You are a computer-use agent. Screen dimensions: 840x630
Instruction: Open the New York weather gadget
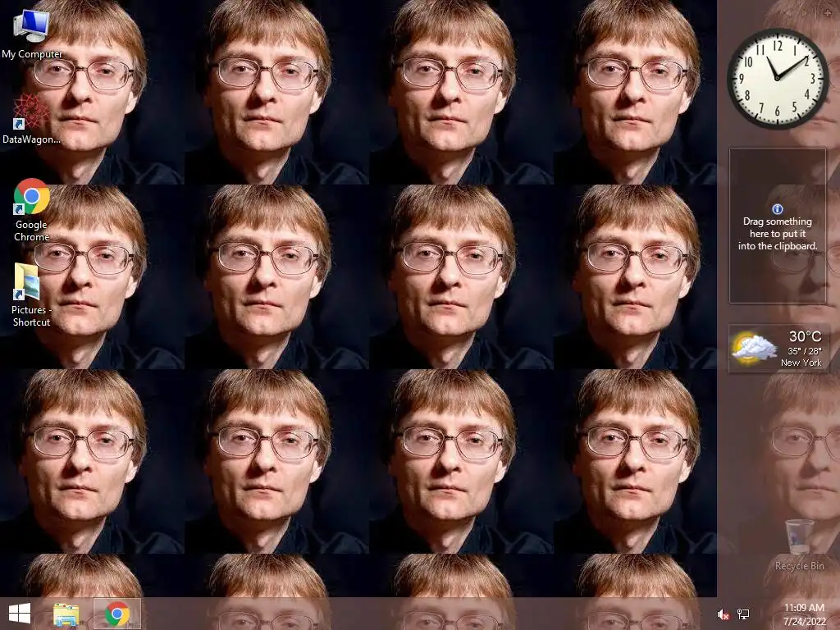(x=778, y=348)
